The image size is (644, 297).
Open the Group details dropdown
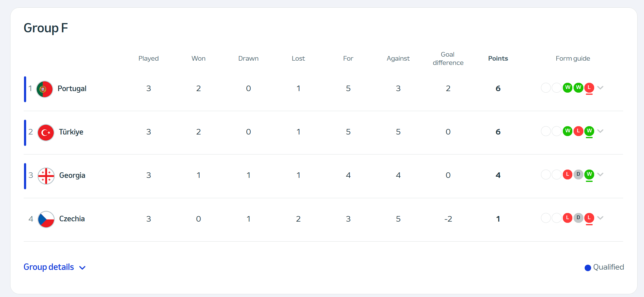[x=54, y=267]
